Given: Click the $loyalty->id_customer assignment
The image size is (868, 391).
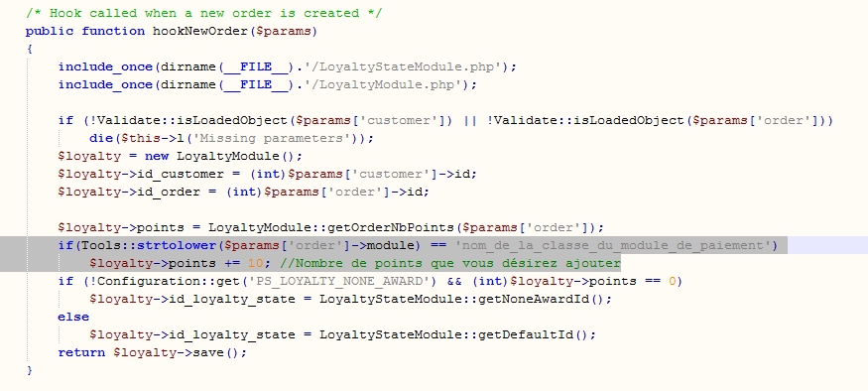Looking at the screenshot, I should pyautogui.click(x=268, y=174).
